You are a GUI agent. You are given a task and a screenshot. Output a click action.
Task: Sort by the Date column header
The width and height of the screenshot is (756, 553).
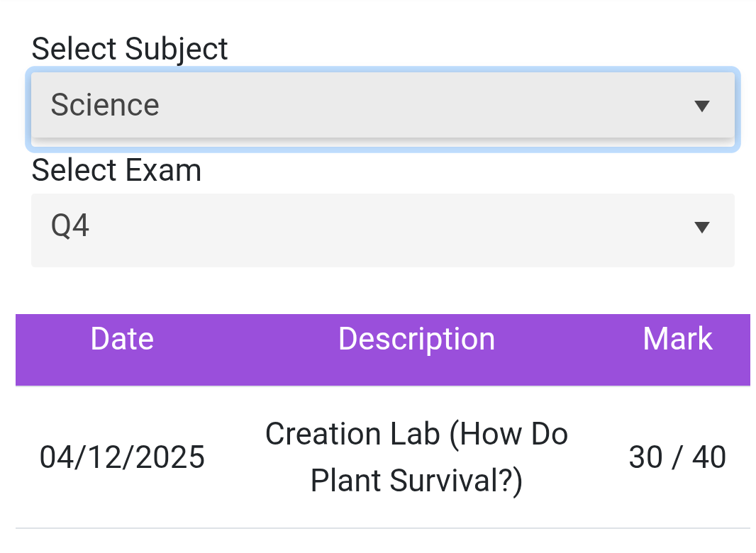pos(122,339)
